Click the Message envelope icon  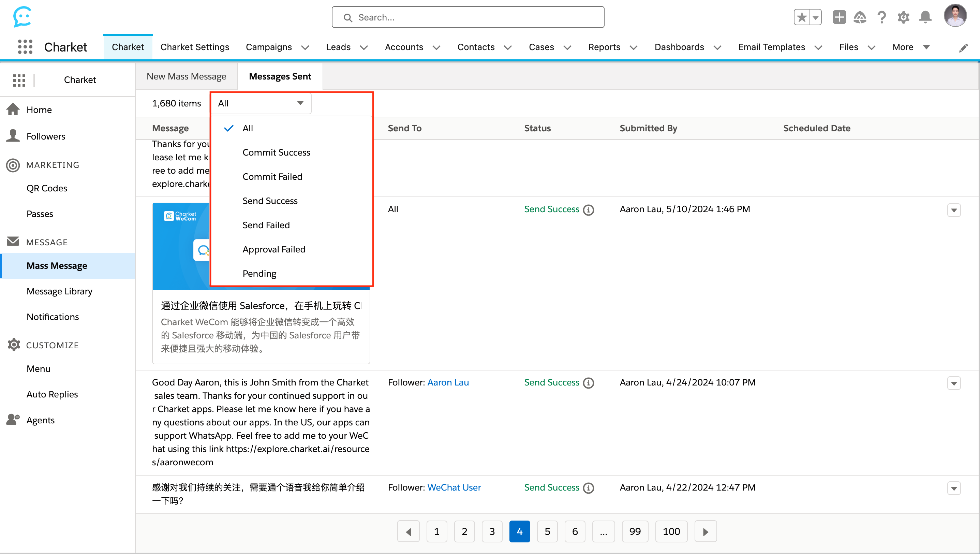pyautogui.click(x=13, y=242)
